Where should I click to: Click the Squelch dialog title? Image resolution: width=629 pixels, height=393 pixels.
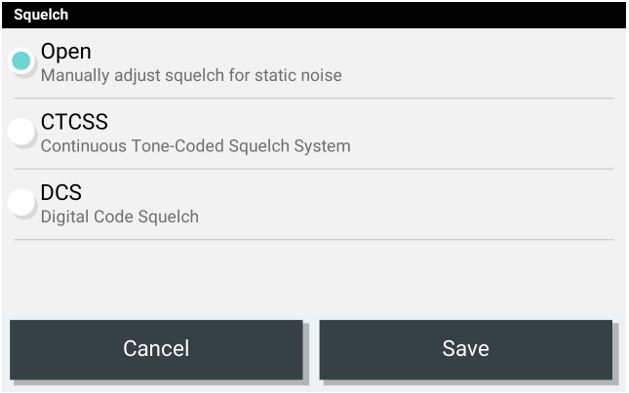[x=41, y=15]
